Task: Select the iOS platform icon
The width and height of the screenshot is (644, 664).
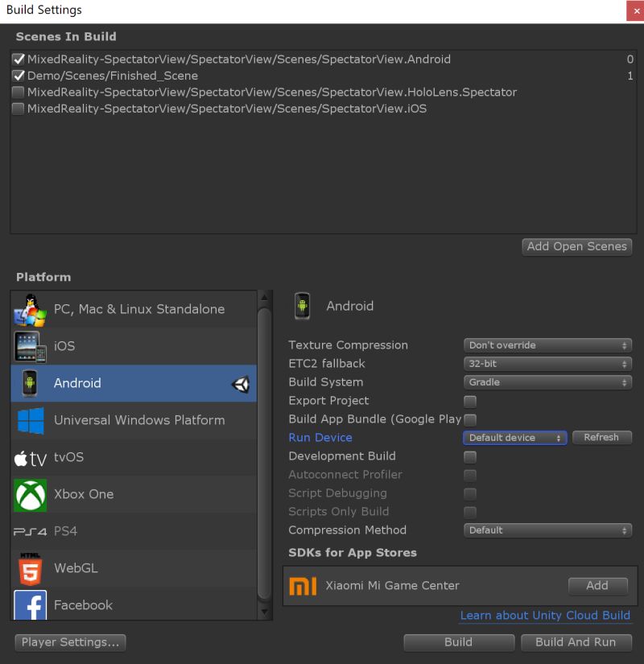Action: click(31, 346)
